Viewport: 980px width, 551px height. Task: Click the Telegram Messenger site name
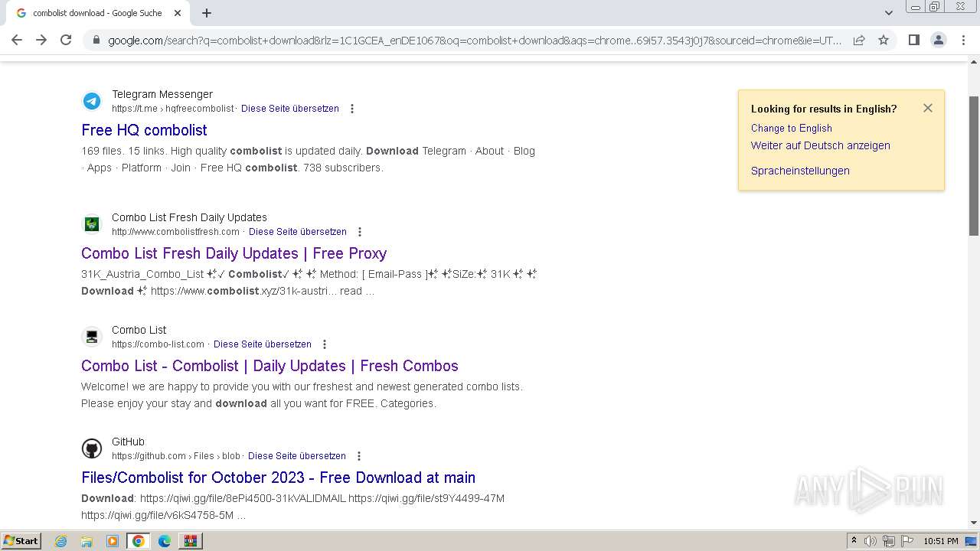(162, 94)
